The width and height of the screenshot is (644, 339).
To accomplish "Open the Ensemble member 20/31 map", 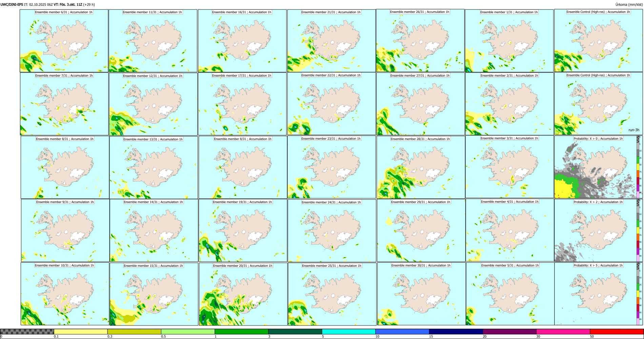I will tap(243, 294).
